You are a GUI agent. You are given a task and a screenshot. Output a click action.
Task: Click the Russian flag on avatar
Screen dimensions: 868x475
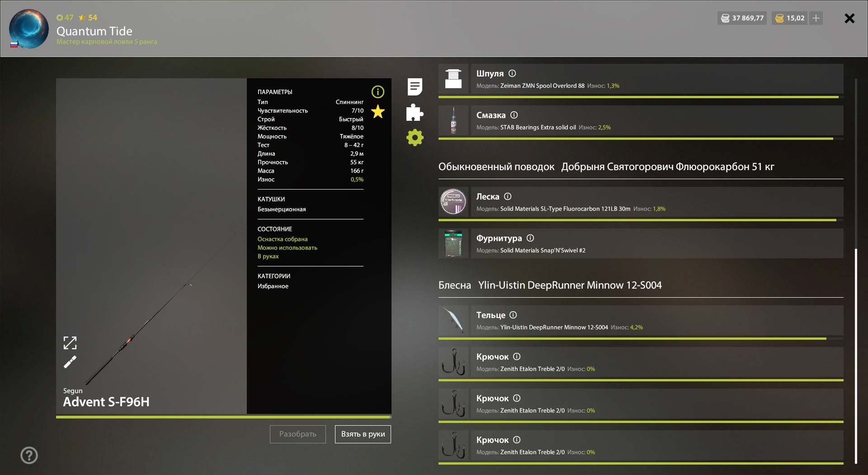pos(14,44)
